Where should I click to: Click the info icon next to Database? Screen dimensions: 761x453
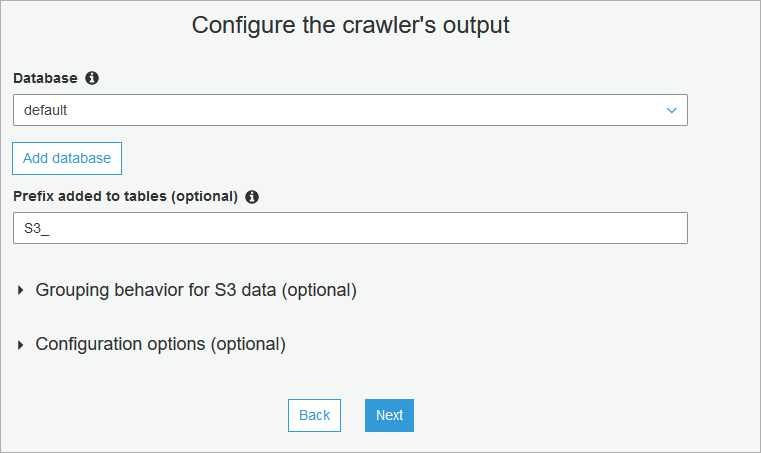point(92,78)
